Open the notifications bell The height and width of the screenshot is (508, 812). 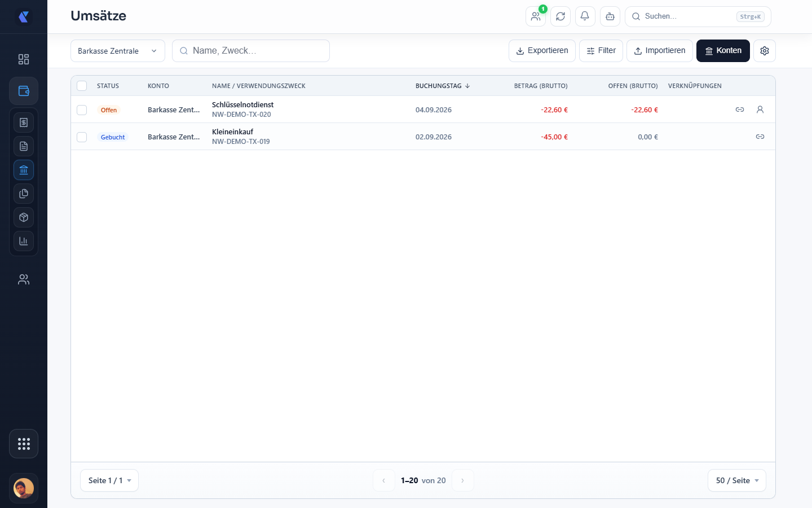coord(585,16)
